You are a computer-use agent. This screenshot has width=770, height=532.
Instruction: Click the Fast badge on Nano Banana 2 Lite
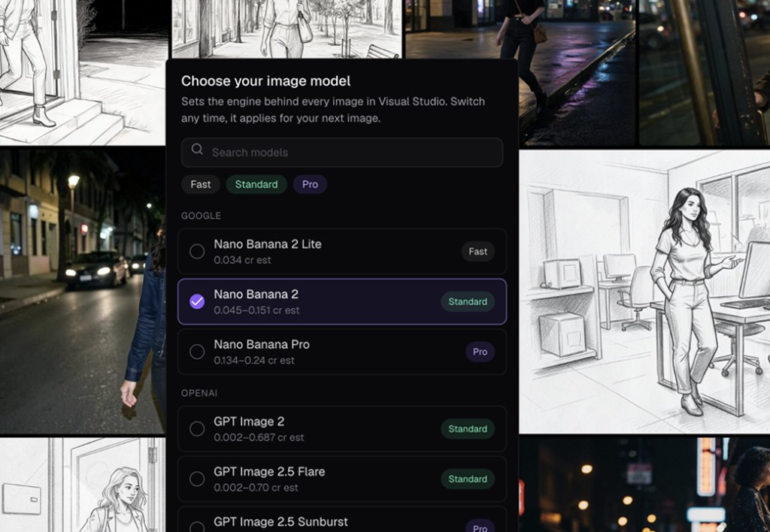point(477,251)
